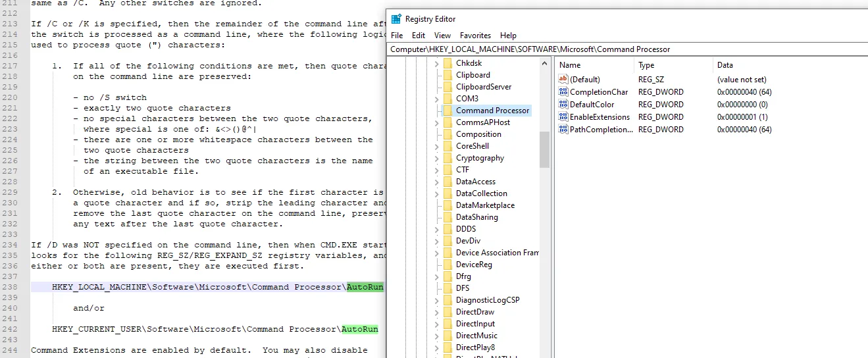Open the Favorites menu in Registry Editor
This screenshot has height=358, width=868.
pyautogui.click(x=476, y=36)
